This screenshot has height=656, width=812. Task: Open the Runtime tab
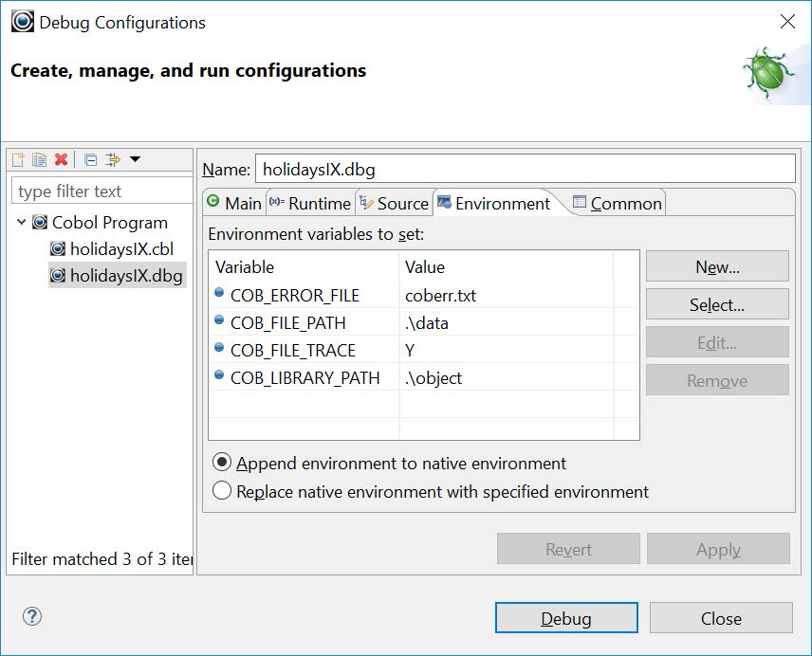coord(310,203)
